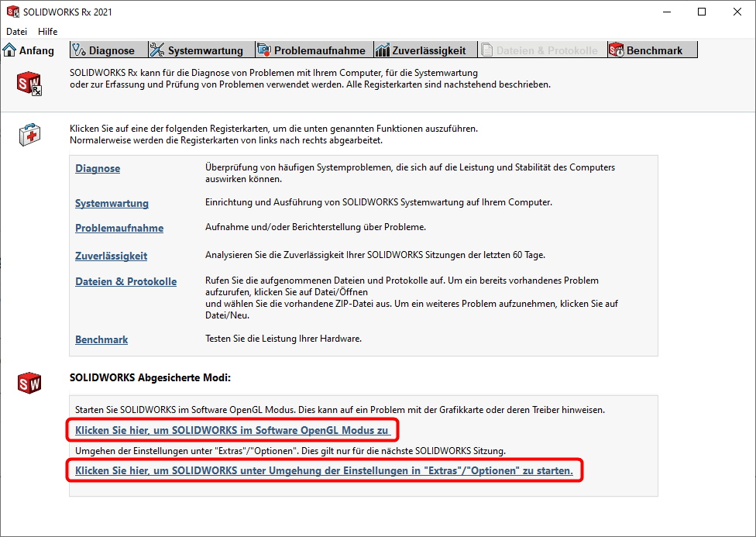Image resolution: width=756 pixels, height=537 pixels.
Task: Click the wrench icon on Systemwartung tab
Action: [x=156, y=50]
